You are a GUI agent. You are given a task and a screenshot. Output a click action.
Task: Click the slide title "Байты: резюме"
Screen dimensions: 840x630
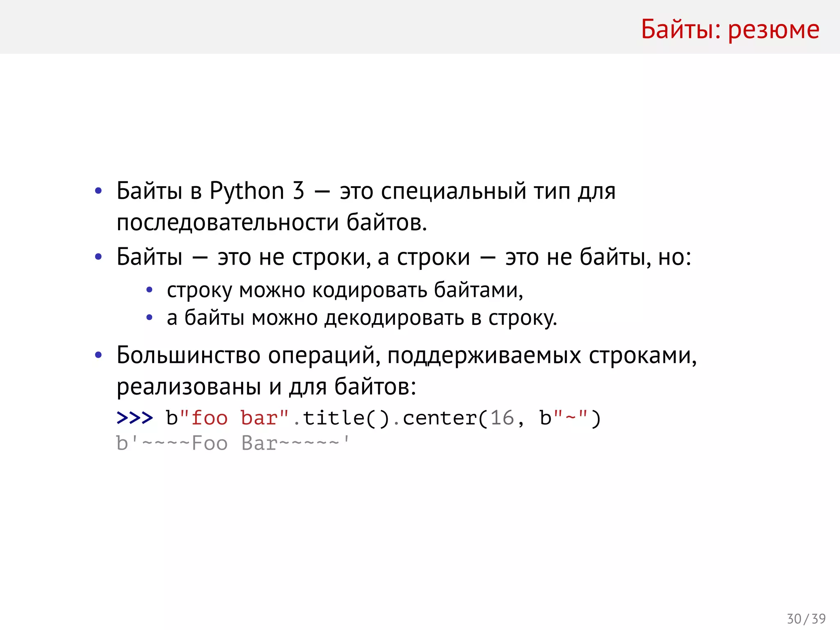click(730, 30)
